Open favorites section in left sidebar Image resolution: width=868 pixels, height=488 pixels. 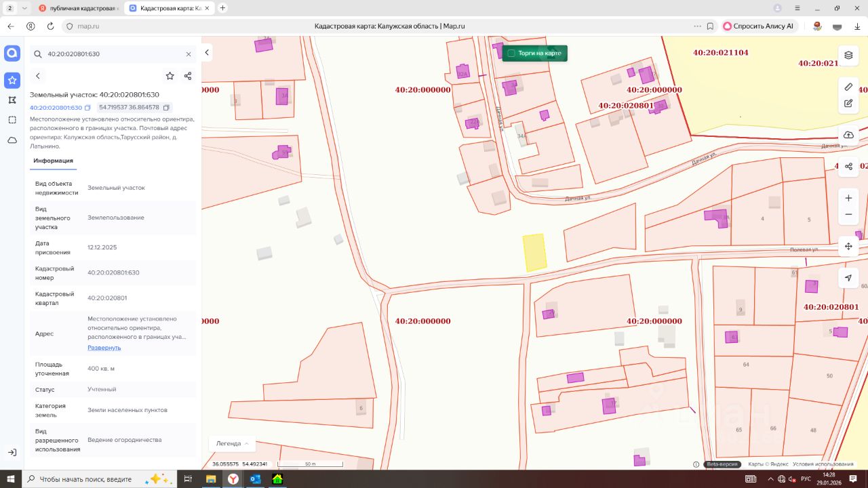click(12, 80)
